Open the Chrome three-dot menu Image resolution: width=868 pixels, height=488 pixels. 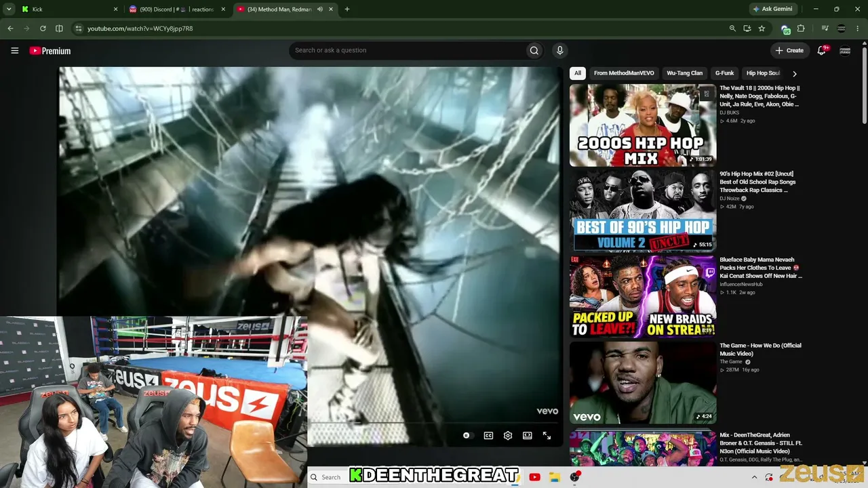tap(858, 28)
